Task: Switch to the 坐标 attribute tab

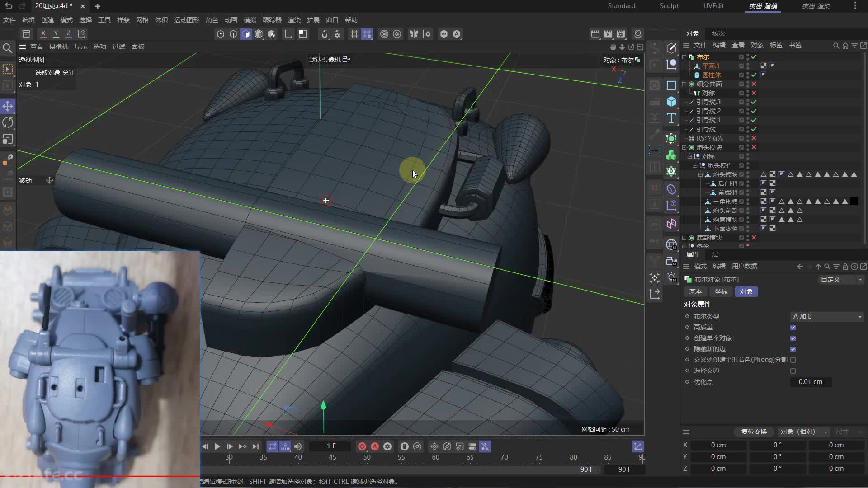Action: click(721, 291)
